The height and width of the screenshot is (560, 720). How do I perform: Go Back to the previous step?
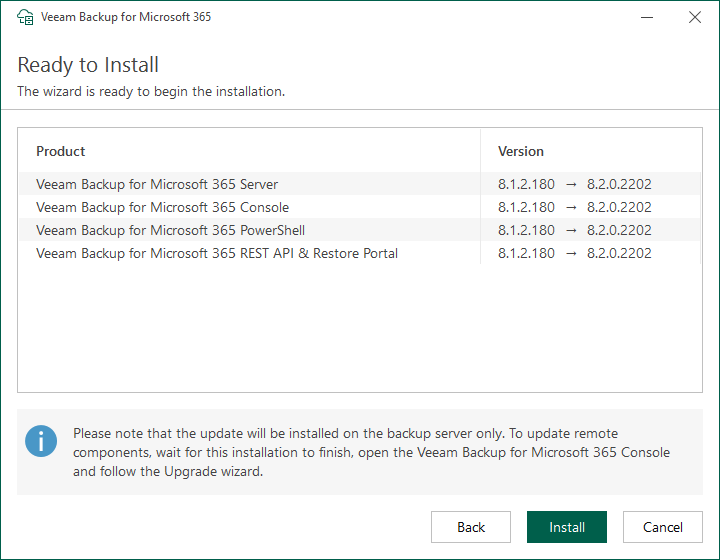[x=471, y=527]
